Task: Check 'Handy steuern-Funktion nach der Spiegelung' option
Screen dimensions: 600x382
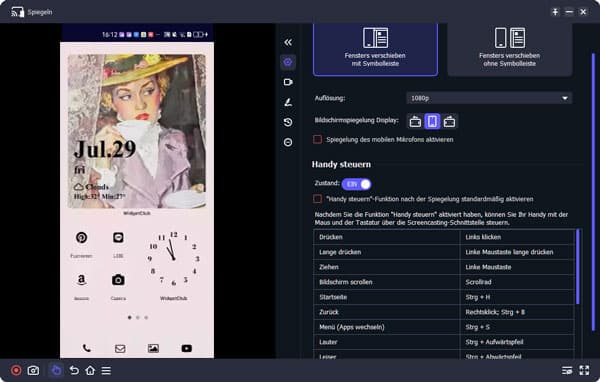Action: click(317, 199)
